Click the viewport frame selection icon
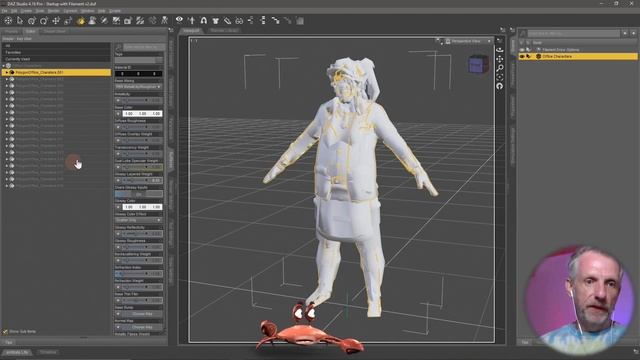This screenshot has width=640, height=360. pyautogui.click(x=500, y=77)
